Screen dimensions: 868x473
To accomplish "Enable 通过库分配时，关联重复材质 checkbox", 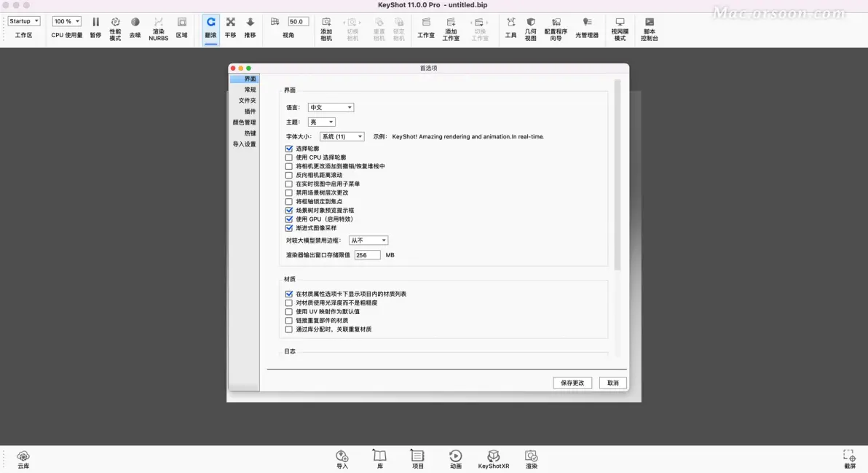I will tap(289, 329).
